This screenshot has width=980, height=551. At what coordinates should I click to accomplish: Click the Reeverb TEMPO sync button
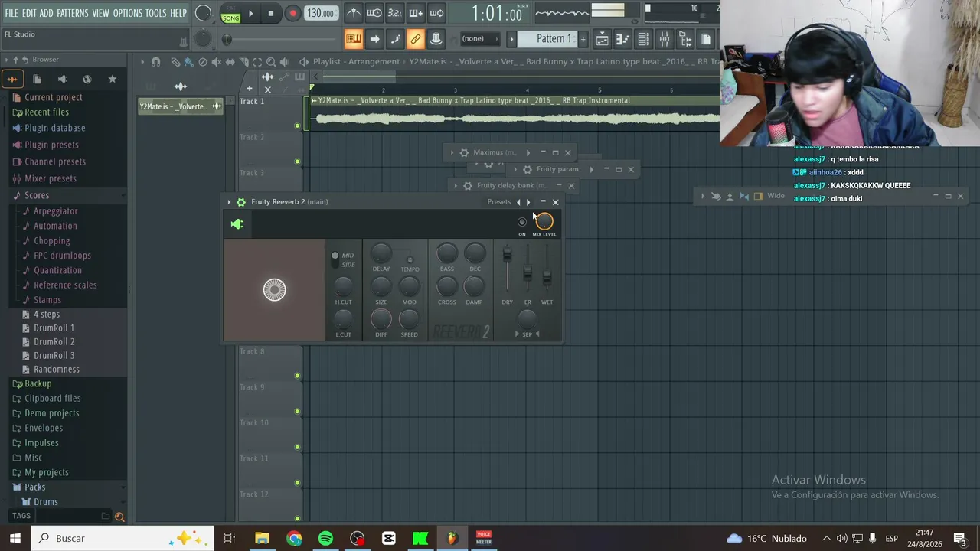[410, 260]
